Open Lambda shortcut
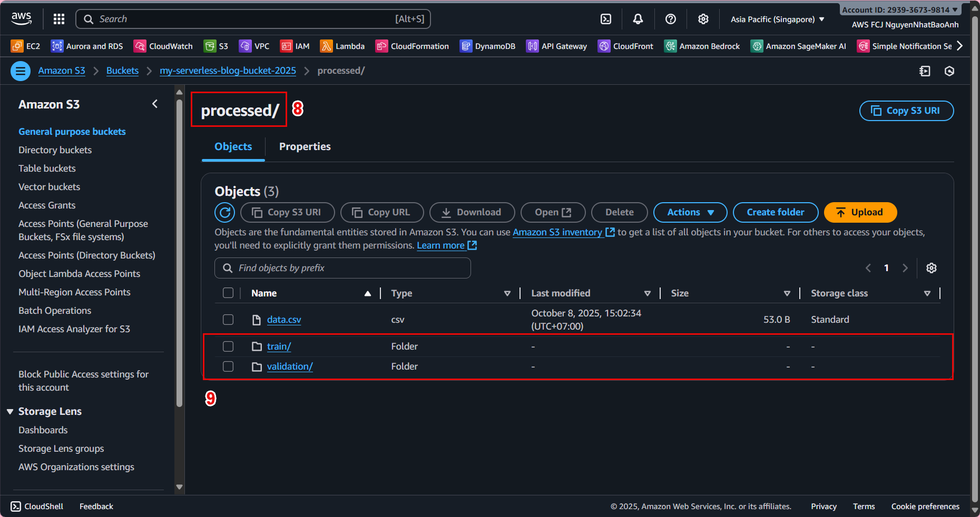 [x=342, y=46]
